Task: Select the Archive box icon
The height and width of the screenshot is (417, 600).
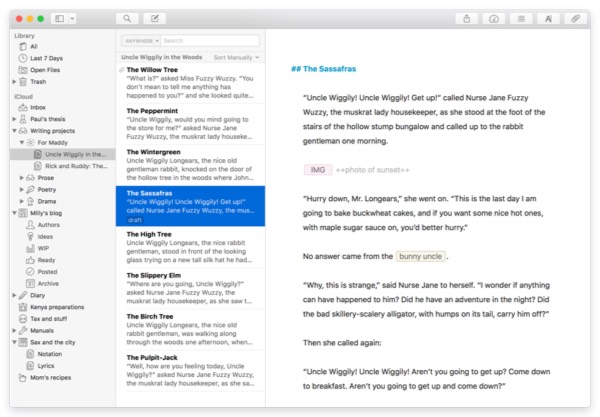Action: click(x=30, y=283)
